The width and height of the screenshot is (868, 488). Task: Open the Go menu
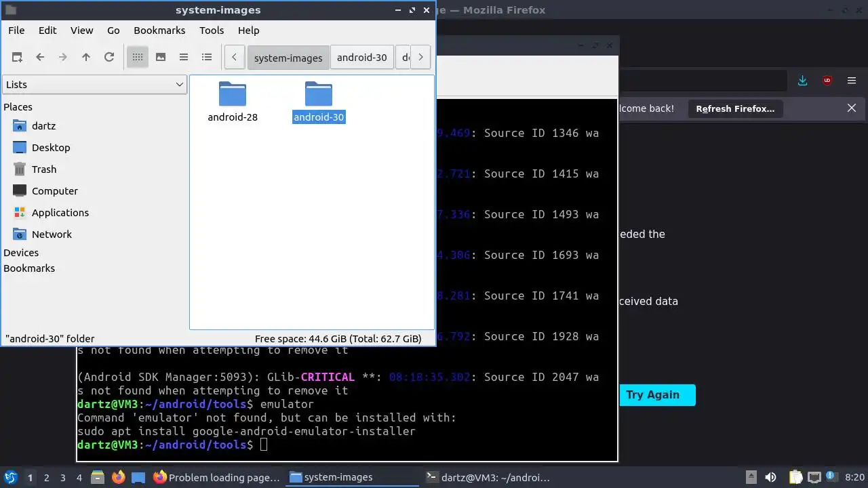pyautogui.click(x=113, y=30)
